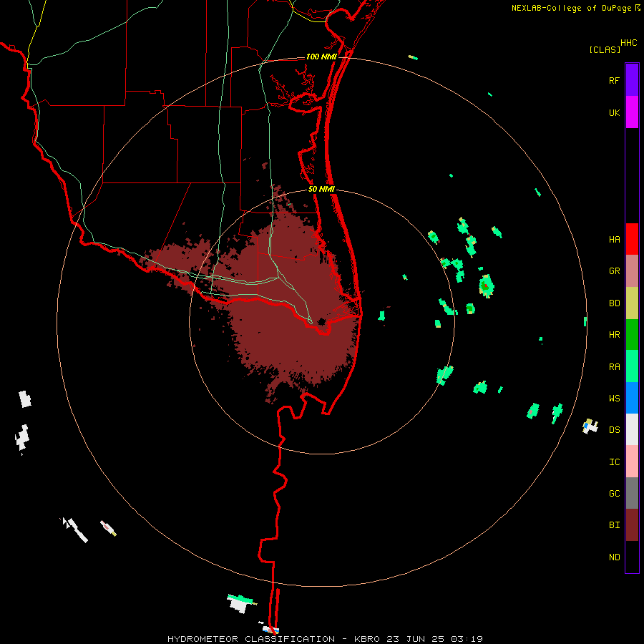This screenshot has height=644, width=644.
Task: Click the 'BI' legend label text
Action: (614, 525)
